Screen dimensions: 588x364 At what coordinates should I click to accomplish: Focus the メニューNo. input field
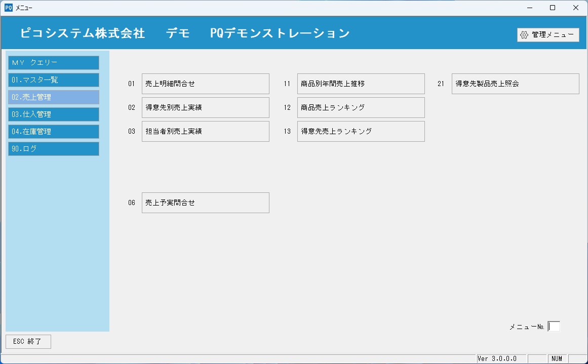554,327
